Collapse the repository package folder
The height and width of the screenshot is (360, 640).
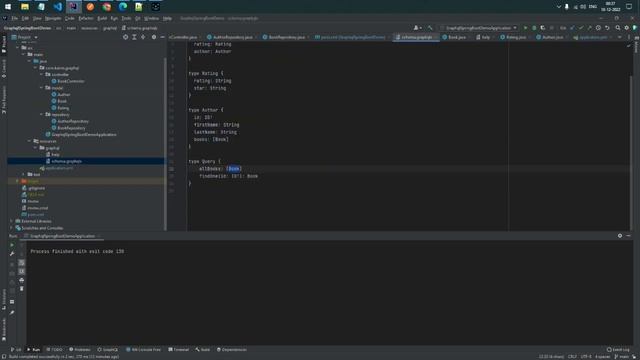[42, 115]
